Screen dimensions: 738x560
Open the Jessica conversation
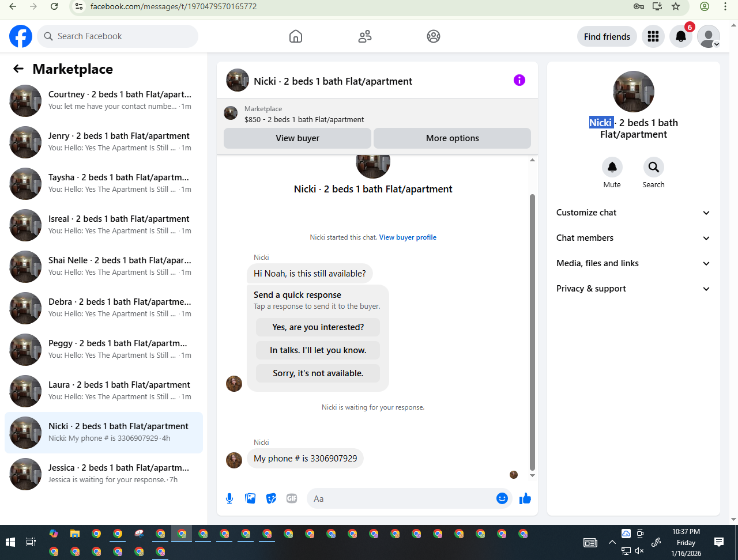coord(104,474)
